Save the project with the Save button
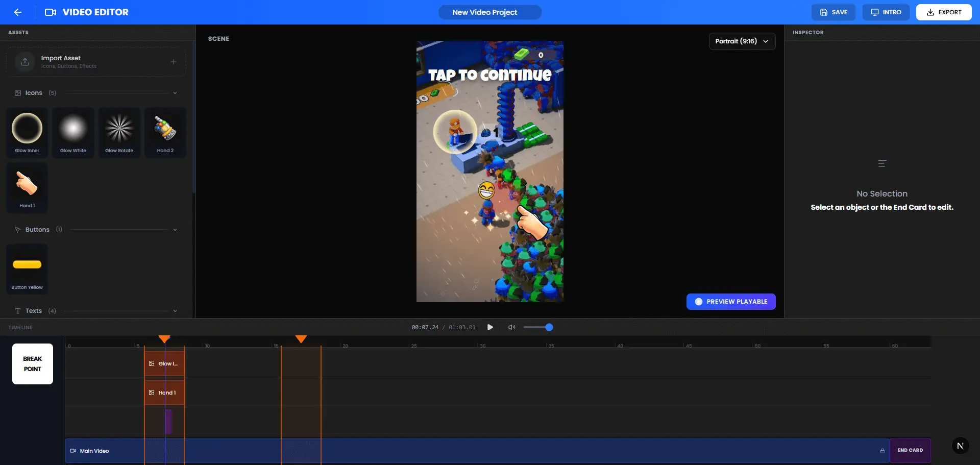Screen dimensions: 980x465 [833, 12]
